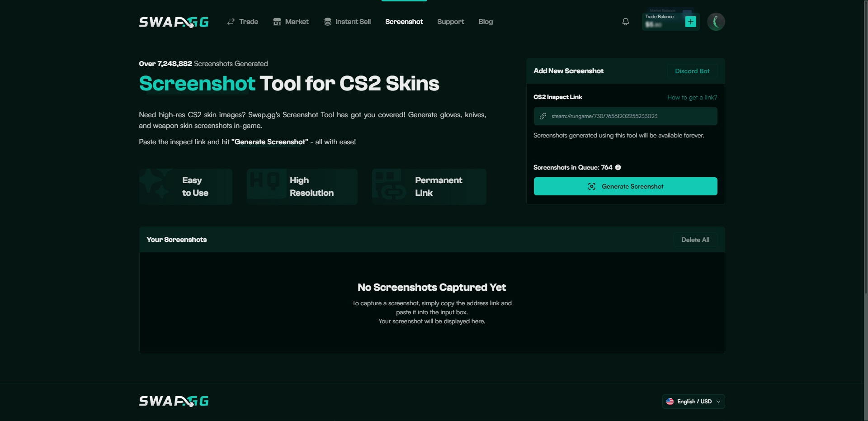Click the 'Add New Screenshot' heading
Image resolution: width=868 pixels, height=421 pixels.
click(569, 71)
